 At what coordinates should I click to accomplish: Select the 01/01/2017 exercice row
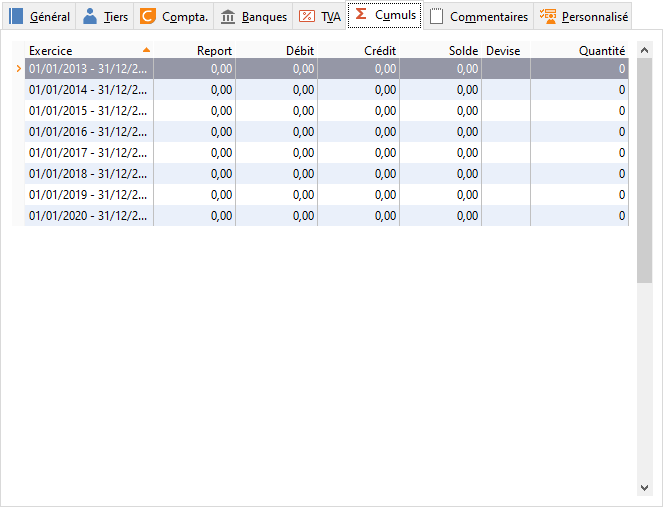326,153
